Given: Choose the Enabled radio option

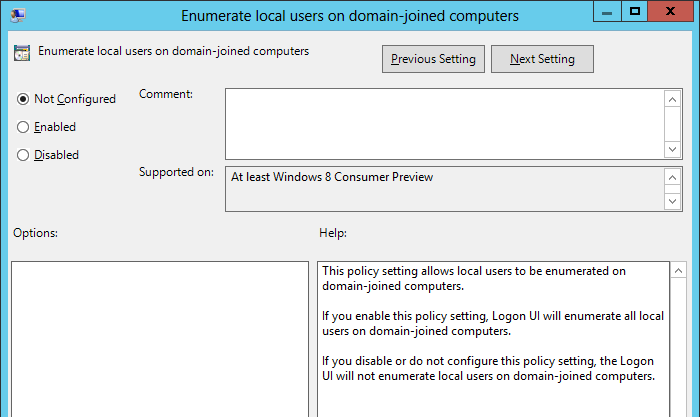Looking at the screenshot, I should coord(23,127).
